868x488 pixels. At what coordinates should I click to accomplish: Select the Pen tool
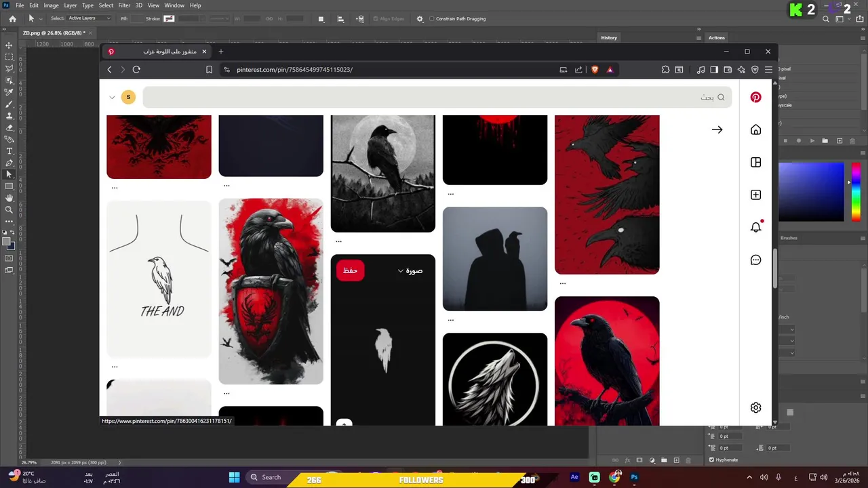click(9, 163)
